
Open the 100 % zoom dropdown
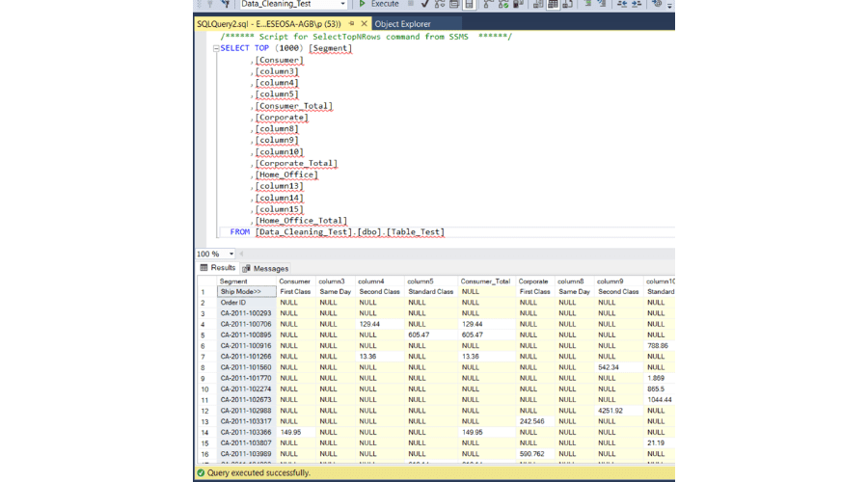231,254
